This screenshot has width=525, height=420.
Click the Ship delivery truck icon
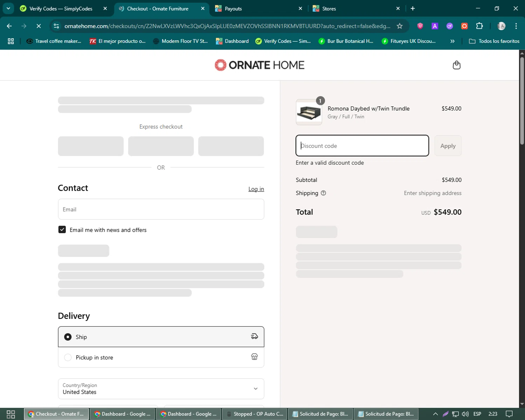(254, 336)
